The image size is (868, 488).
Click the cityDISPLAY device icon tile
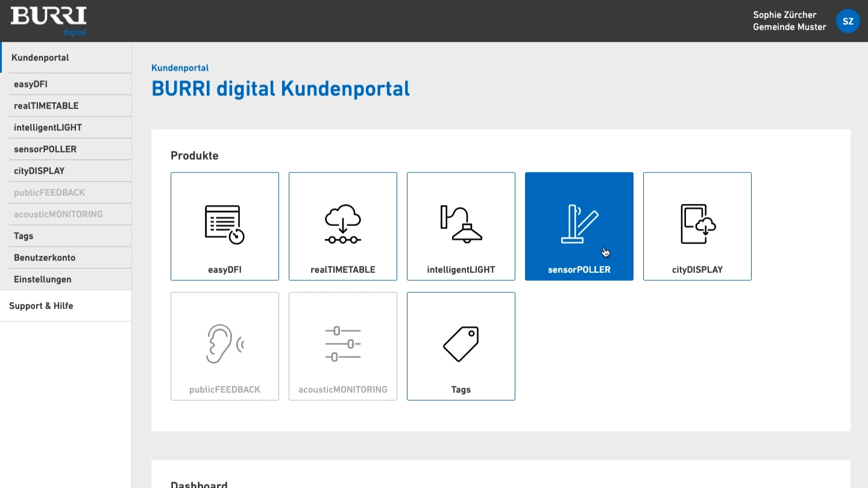(x=697, y=225)
